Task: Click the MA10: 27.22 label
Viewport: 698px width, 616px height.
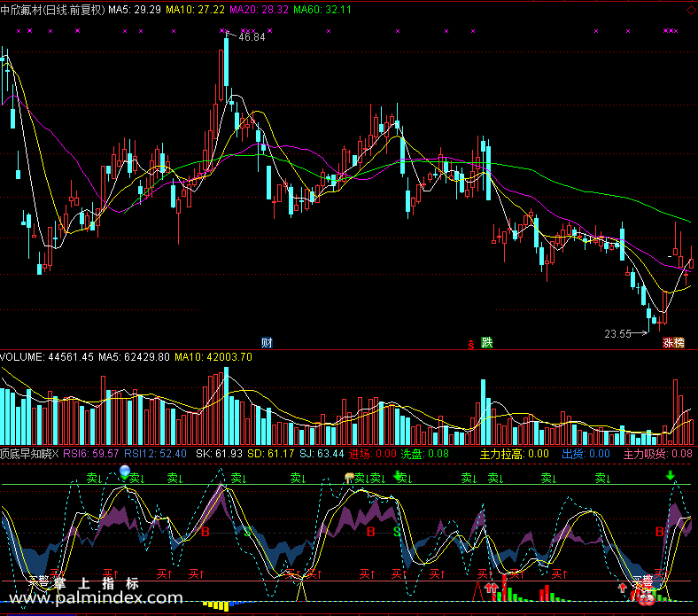Action: click(195, 10)
